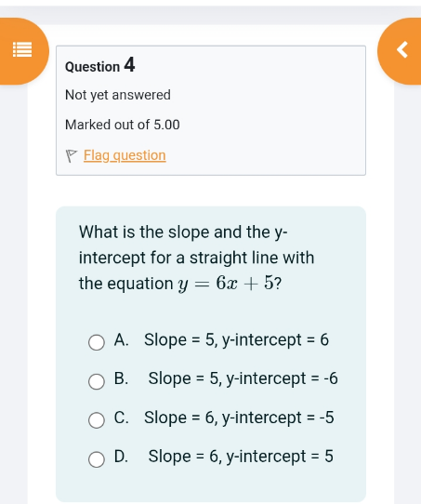Screen dimensions: 421x504
Task: Click the letter D option label
Action: coord(121,457)
